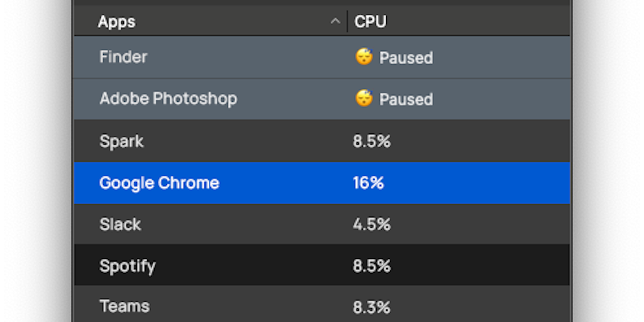Viewport: 644px width, 322px height.
Task: Click the divider between Apps and CPU headers
Action: click(347, 22)
